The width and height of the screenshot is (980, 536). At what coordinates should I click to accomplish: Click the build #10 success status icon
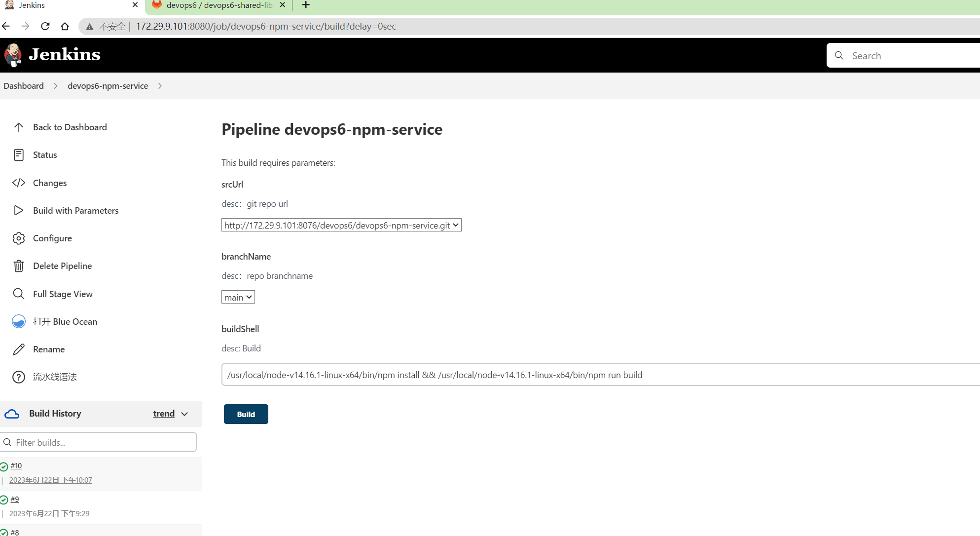click(4, 466)
